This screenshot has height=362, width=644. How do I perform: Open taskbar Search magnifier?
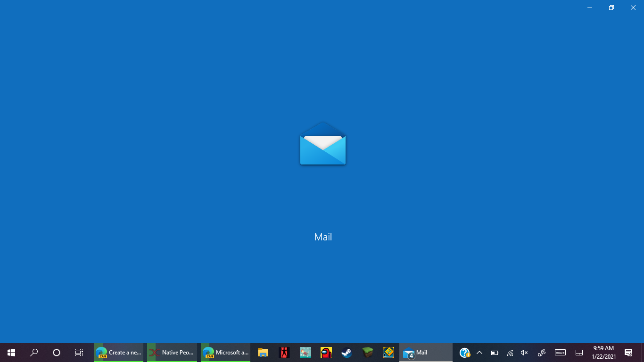point(34,353)
